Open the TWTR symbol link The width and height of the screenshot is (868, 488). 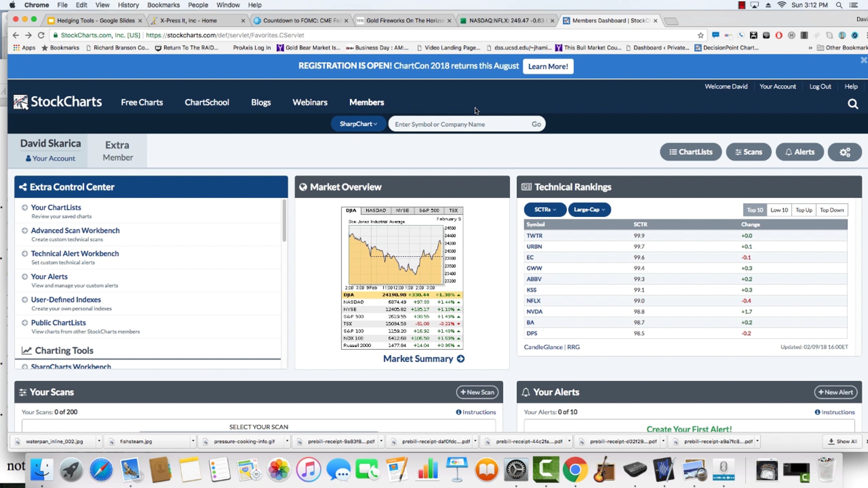[535, 236]
